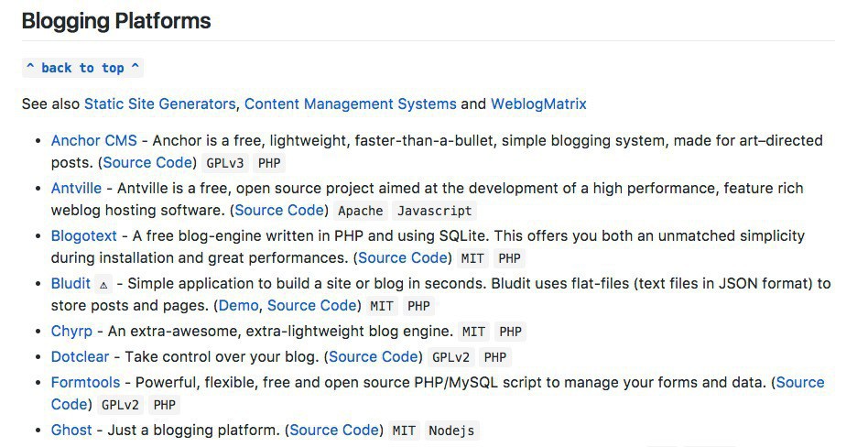Image resolution: width=868 pixels, height=447 pixels.
Task: Click the Dotclear link
Action: coord(80,356)
